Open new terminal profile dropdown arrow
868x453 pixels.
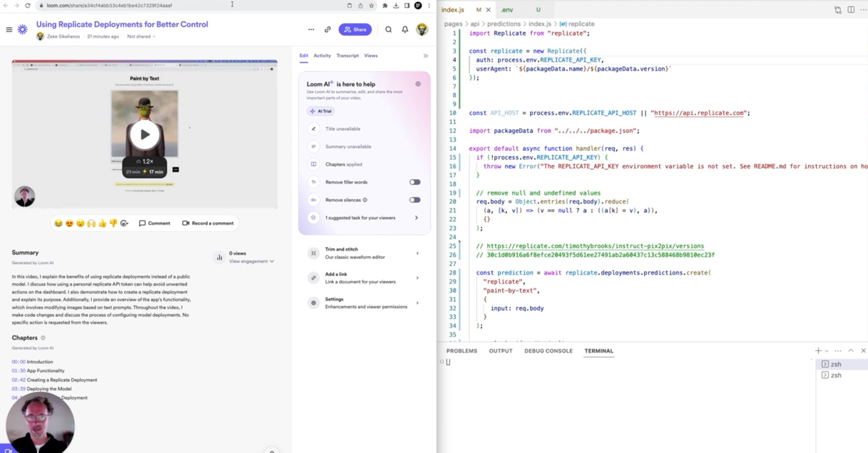826,351
